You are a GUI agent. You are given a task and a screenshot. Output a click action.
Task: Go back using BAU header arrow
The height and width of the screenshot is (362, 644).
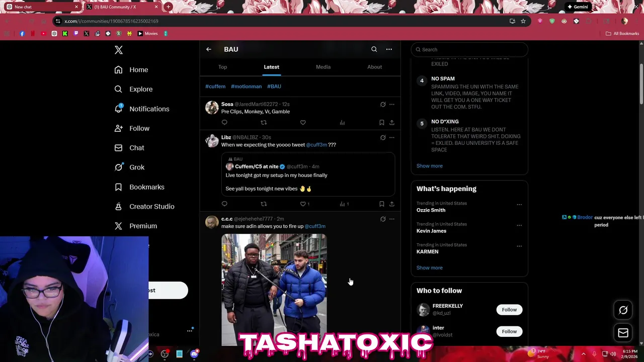209,49
